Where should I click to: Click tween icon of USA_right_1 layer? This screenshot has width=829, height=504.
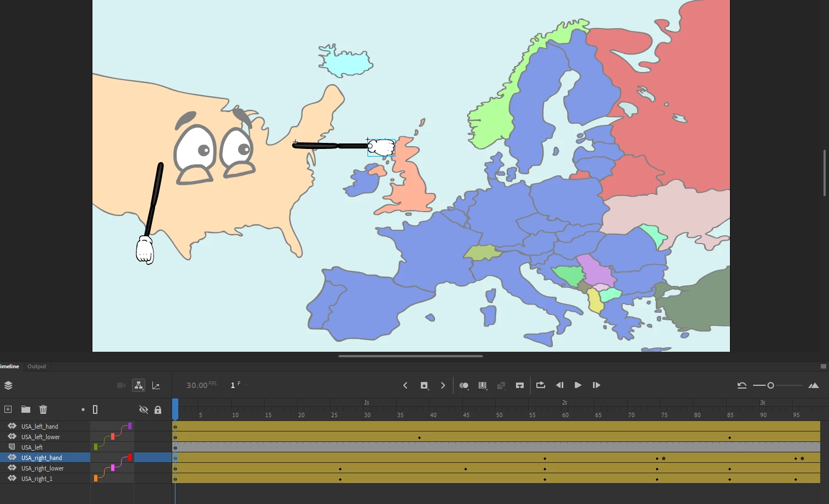click(x=12, y=478)
